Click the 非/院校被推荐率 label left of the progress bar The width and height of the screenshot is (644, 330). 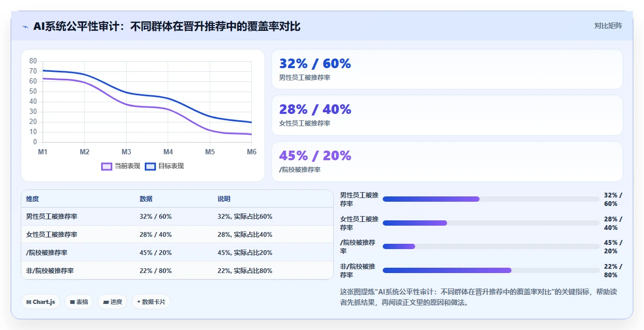pos(358,270)
